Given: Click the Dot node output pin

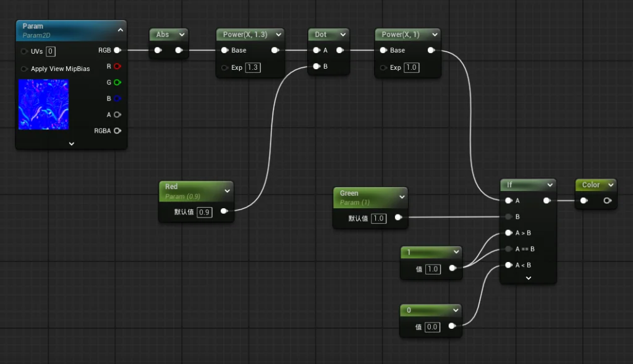Looking at the screenshot, I should point(340,50).
